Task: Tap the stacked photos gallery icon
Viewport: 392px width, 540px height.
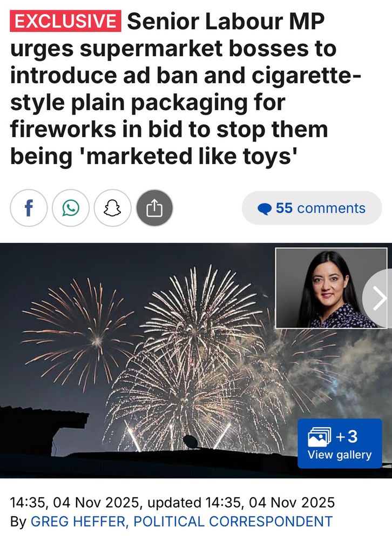Action: (319, 437)
